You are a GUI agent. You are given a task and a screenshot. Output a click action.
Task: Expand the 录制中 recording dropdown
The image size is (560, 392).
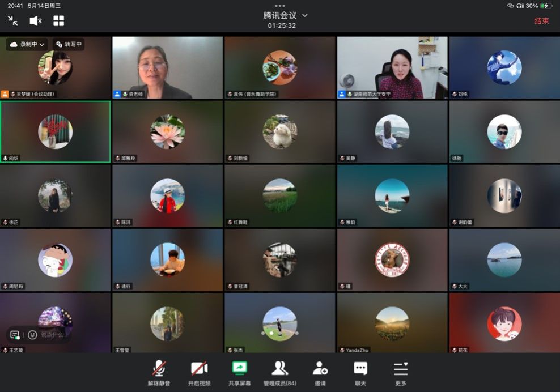[27, 44]
